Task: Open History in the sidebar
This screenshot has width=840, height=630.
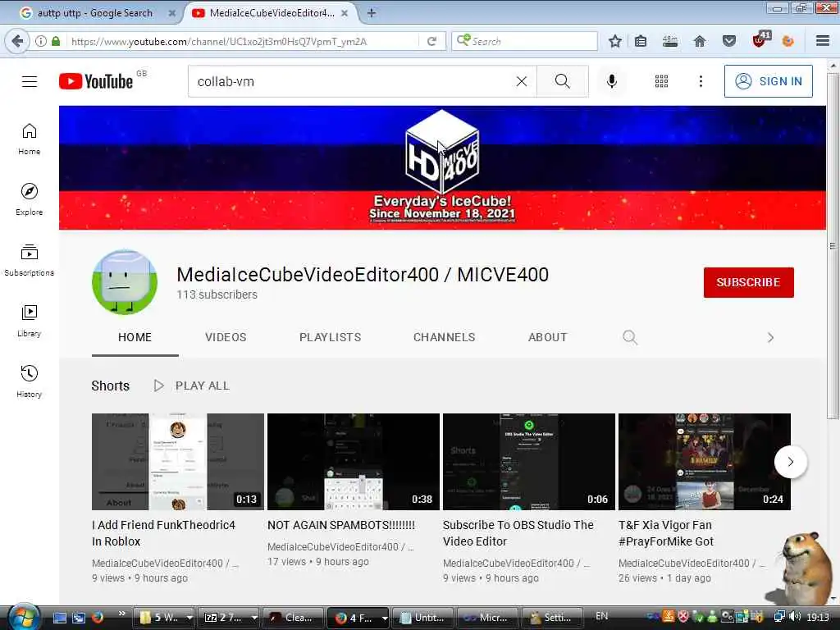Action: click(x=30, y=381)
